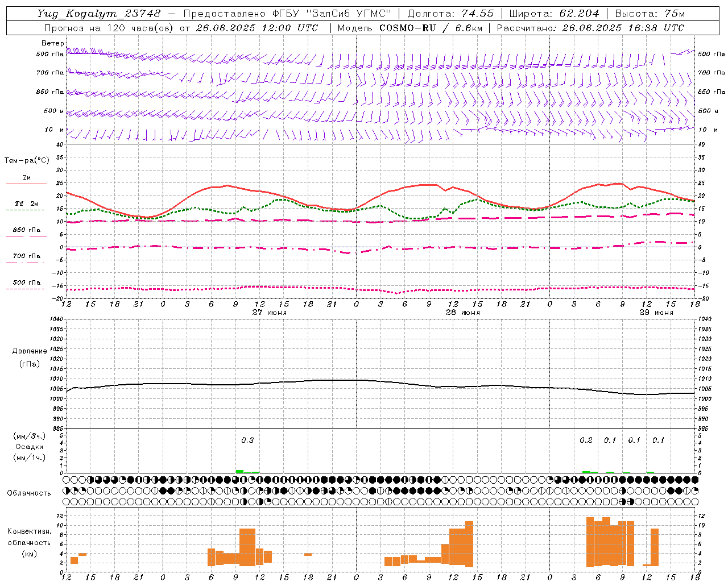
Task: Click left-side '850 гПа' wind level label
Action: (50, 92)
